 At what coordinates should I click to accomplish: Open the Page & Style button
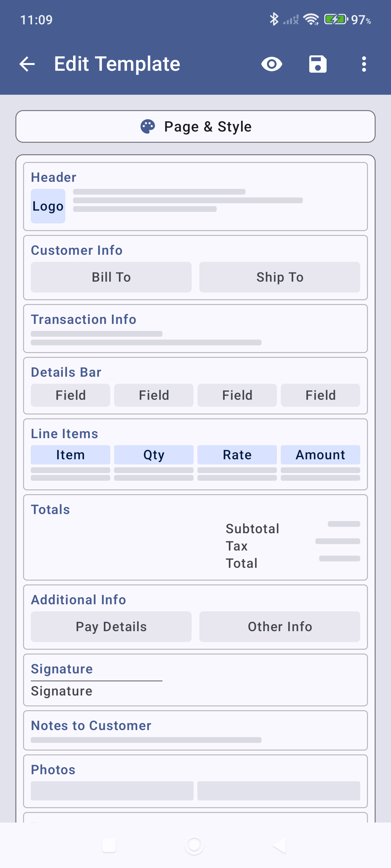[x=195, y=127]
